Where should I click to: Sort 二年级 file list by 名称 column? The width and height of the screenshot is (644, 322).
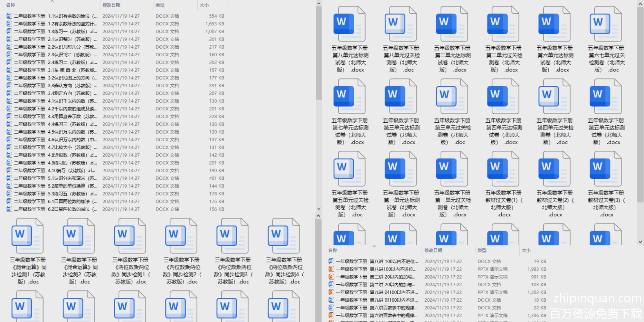(11, 5)
